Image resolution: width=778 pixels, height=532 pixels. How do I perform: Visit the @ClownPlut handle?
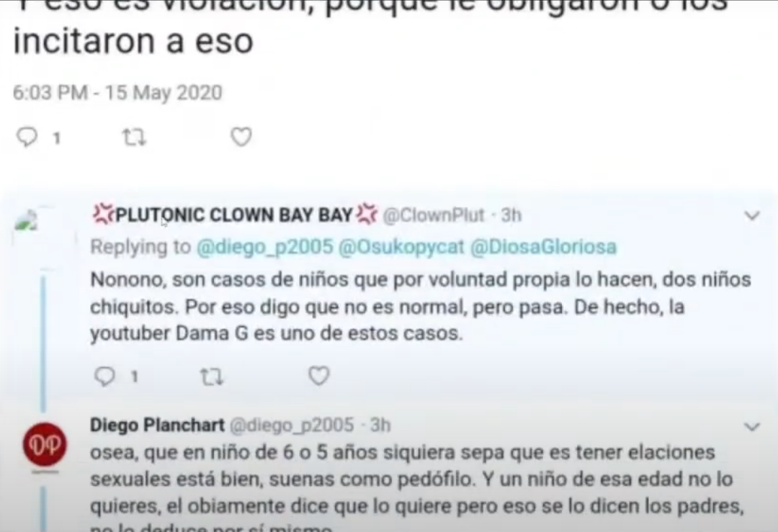pos(434,216)
